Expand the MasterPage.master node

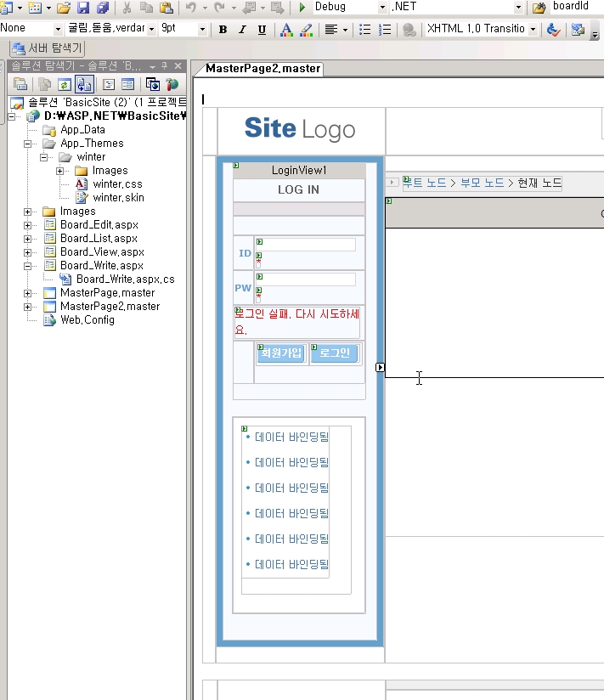click(28, 293)
